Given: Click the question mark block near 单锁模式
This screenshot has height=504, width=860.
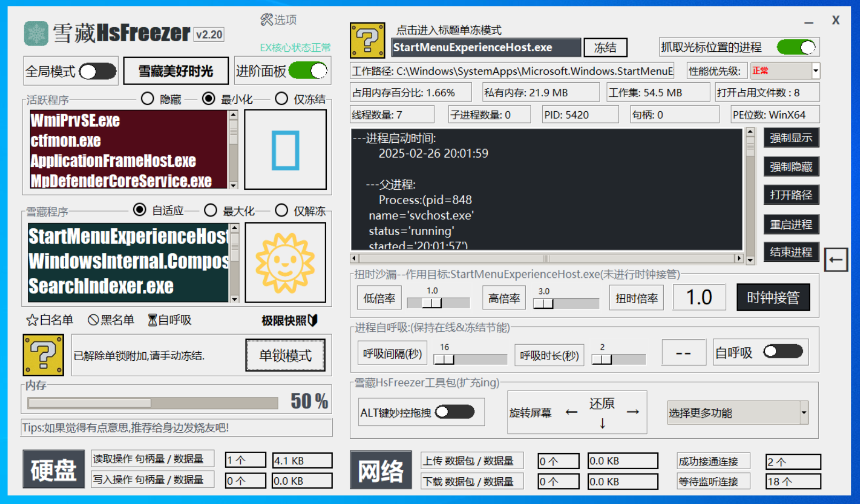Looking at the screenshot, I should coord(43,355).
